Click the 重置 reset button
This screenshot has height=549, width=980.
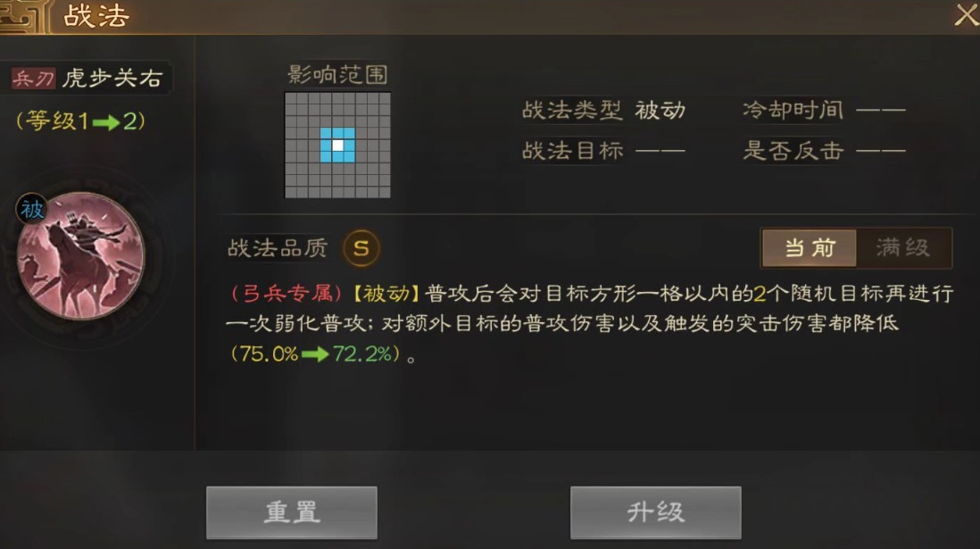[x=292, y=512]
